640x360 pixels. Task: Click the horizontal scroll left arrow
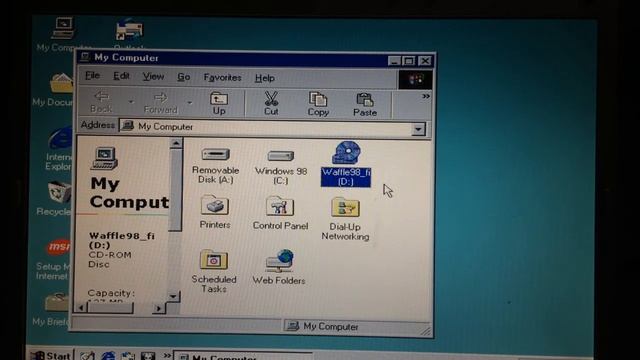tap(81, 308)
